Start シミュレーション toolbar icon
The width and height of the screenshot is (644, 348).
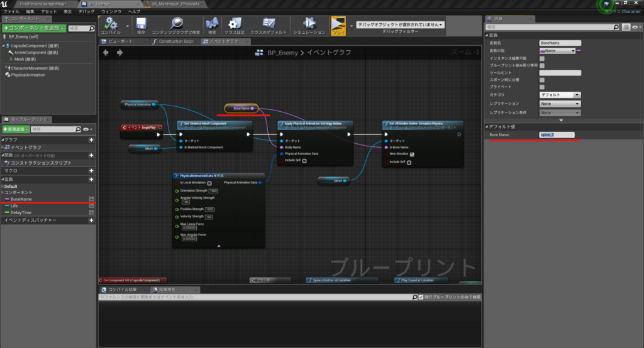[309, 23]
